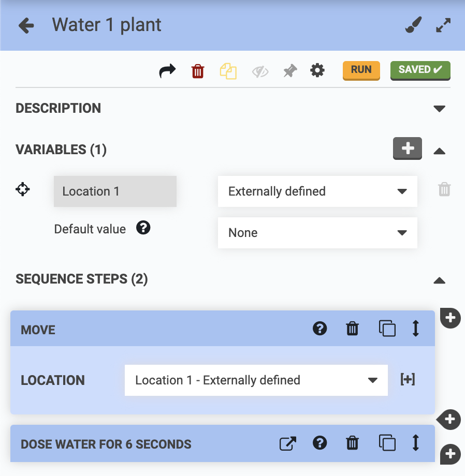Collapse the SEQUENCE STEPS section
The width and height of the screenshot is (465, 476).
439,280
